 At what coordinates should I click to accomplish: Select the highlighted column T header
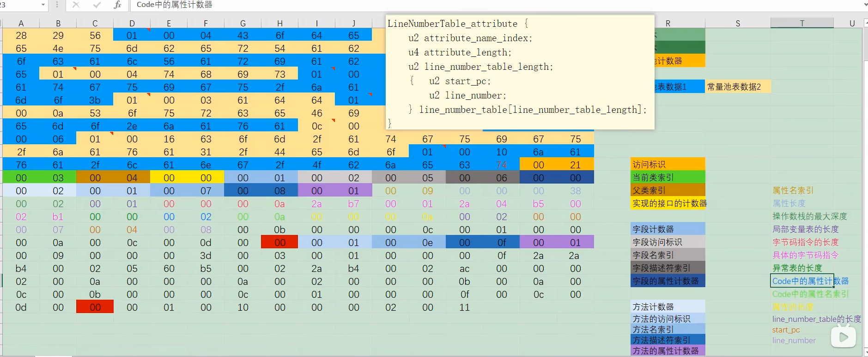tap(802, 23)
